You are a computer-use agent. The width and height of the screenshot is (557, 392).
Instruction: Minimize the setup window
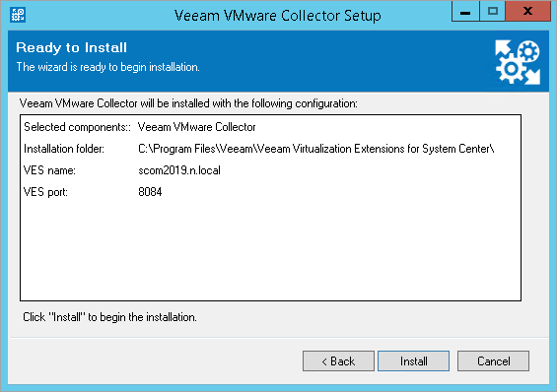coord(465,12)
